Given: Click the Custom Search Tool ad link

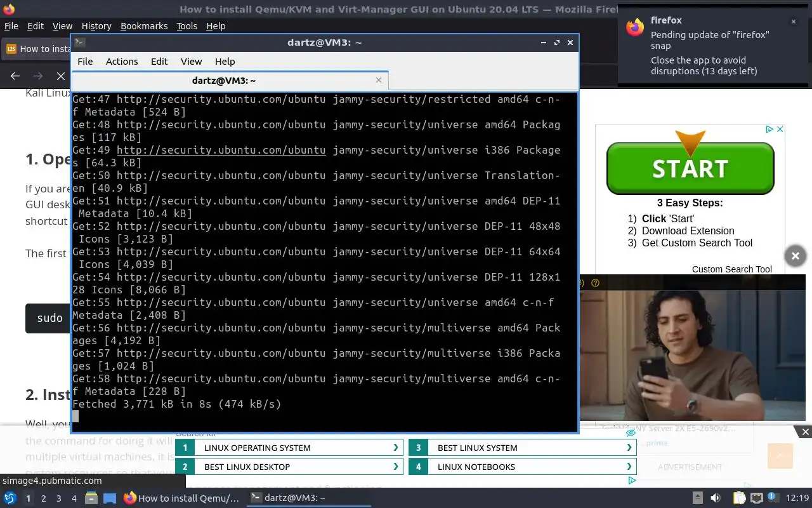Looking at the screenshot, I should (x=731, y=269).
